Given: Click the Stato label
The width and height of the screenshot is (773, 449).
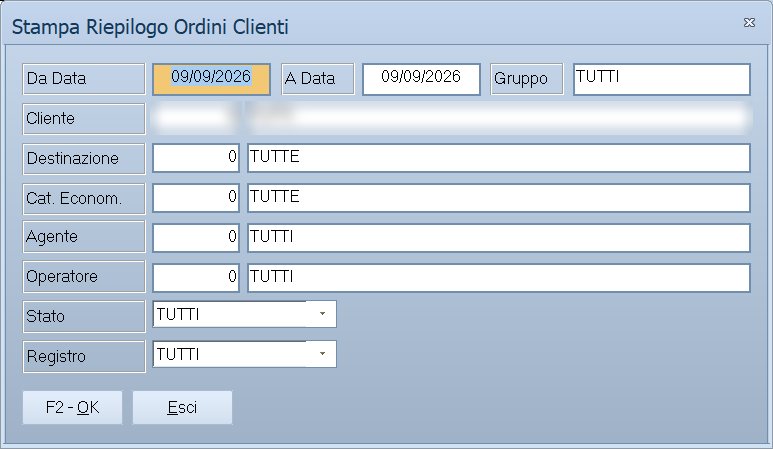Looking at the screenshot, I should click(x=84, y=316).
